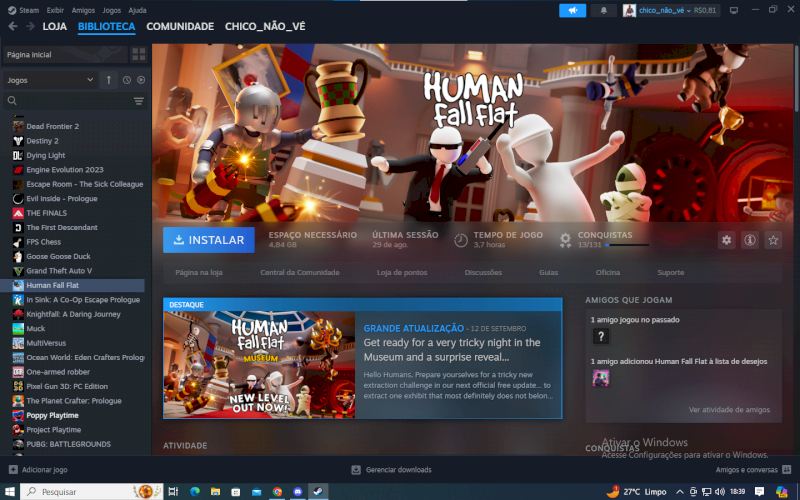
Task: Click THE FINALS game icon
Action: click(x=18, y=213)
